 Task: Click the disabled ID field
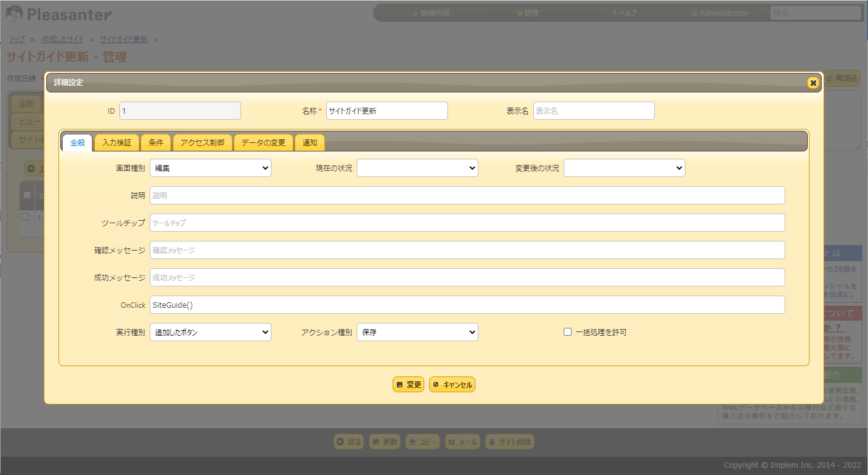point(180,111)
